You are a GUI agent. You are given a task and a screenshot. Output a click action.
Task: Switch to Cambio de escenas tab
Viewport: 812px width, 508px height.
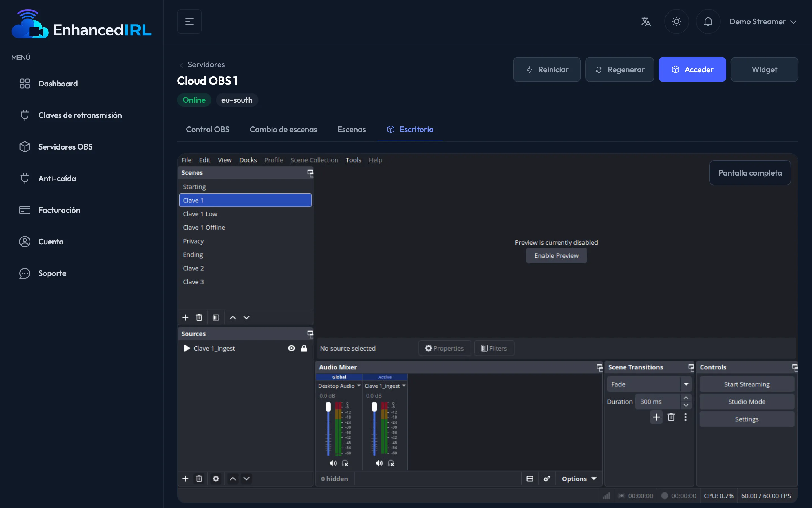pos(283,129)
